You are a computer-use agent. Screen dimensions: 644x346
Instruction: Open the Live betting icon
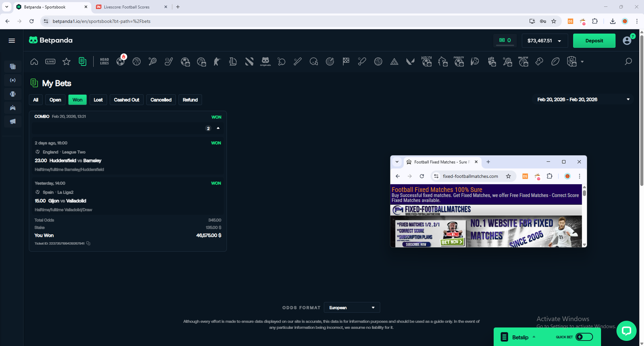(x=50, y=62)
